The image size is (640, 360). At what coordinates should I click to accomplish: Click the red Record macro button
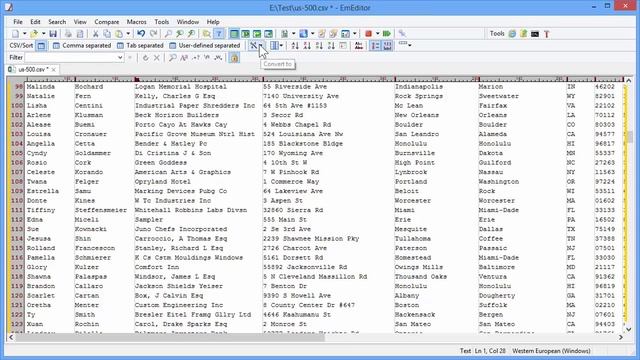369,34
